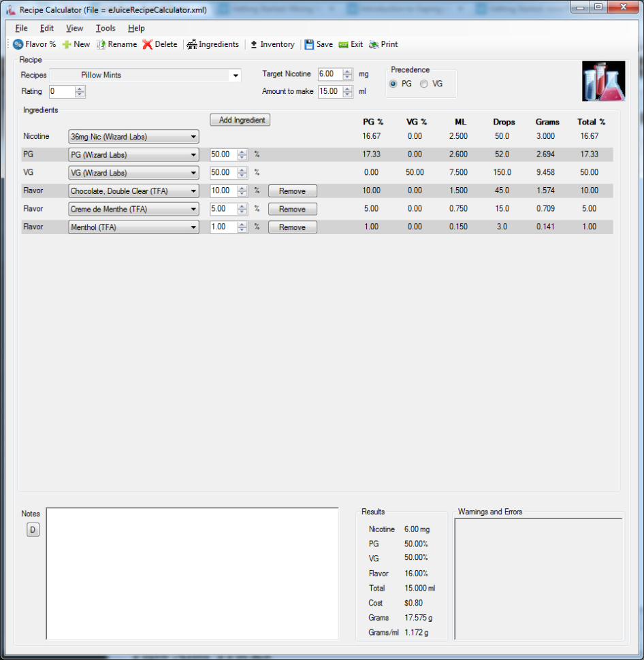Open the Nicotine ingredient dropdown
The height and width of the screenshot is (660, 644).
[x=193, y=136]
